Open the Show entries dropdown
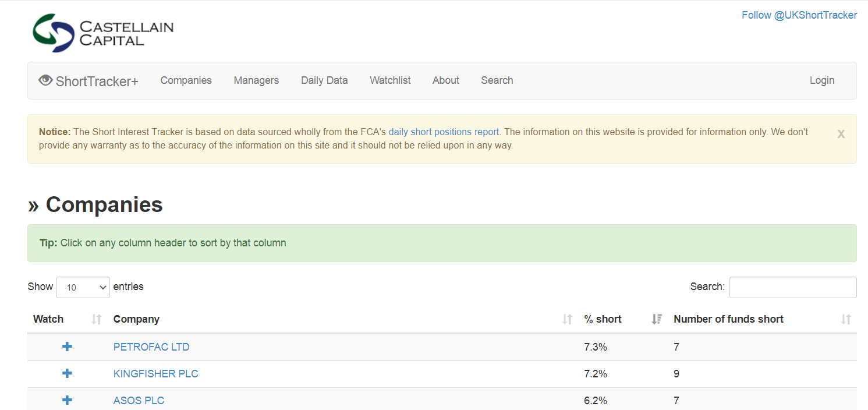This screenshot has width=868, height=410. [83, 287]
